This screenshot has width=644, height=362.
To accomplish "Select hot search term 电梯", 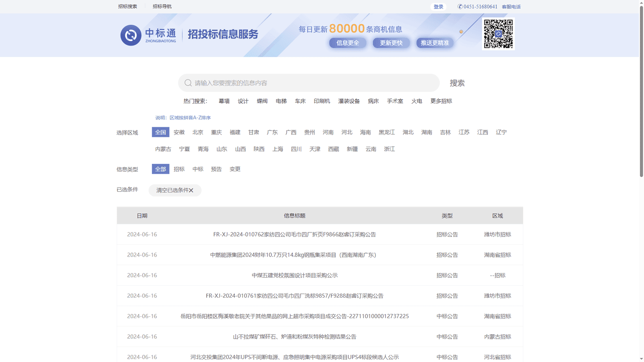I will [x=281, y=101].
